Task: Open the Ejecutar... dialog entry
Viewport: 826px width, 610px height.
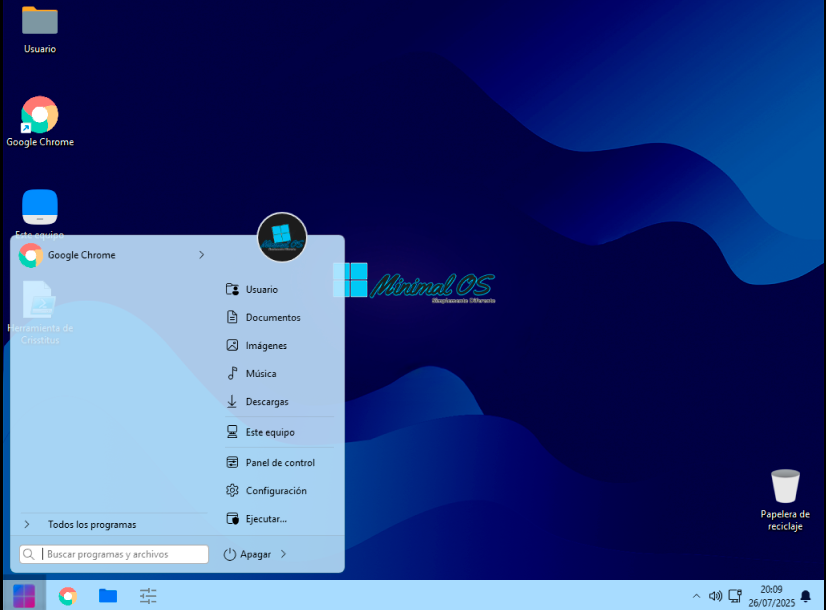Action: click(280, 519)
